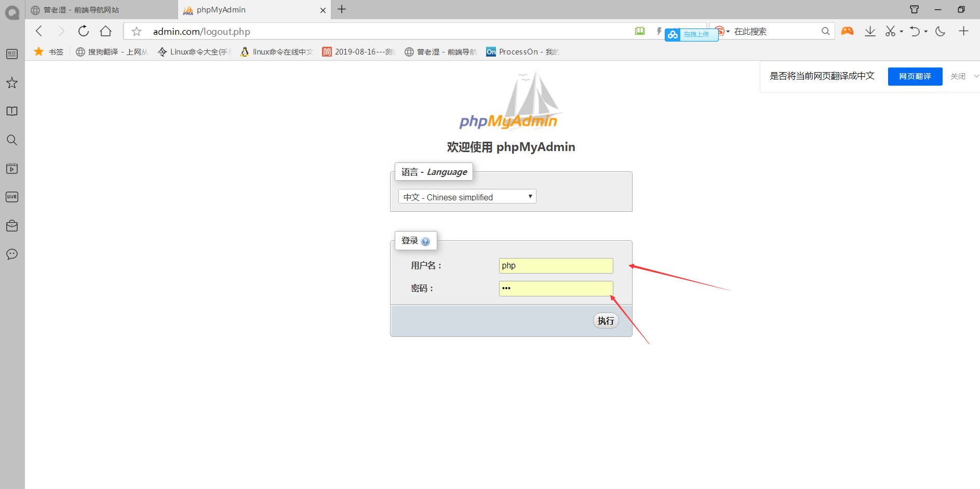Click the 用户名 username field
The image size is (980, 489).
coord(556,265)
